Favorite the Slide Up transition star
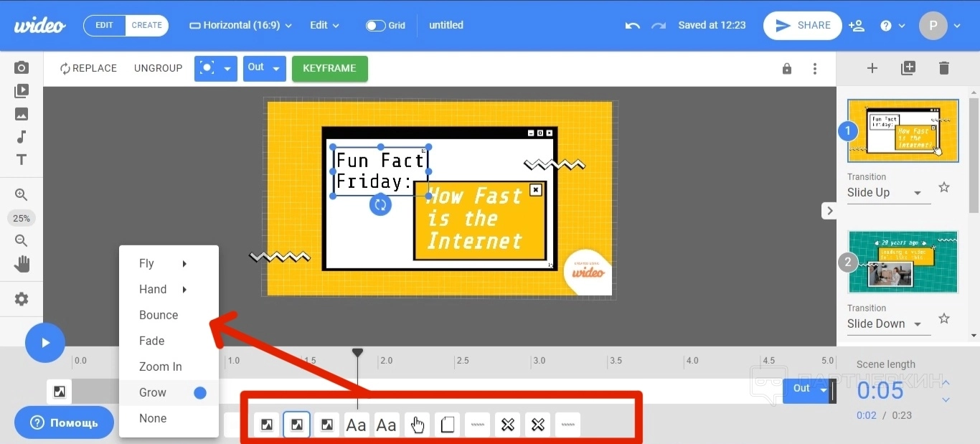 (x=944, y=188)
